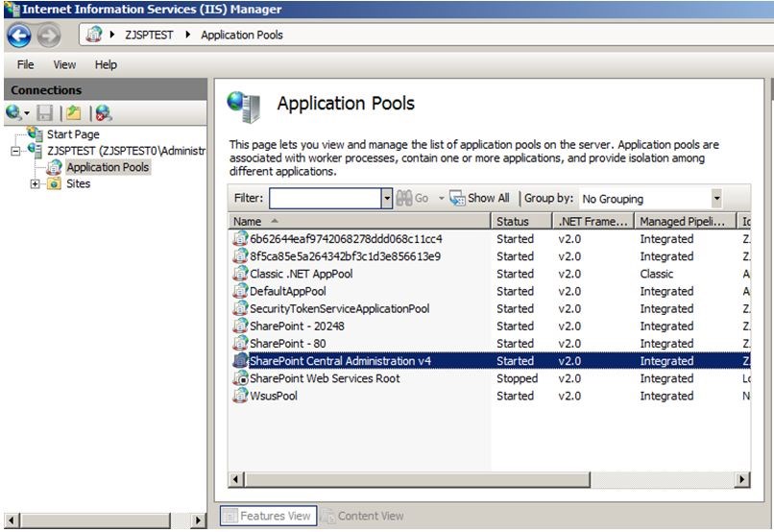Open the File menu

25,64
